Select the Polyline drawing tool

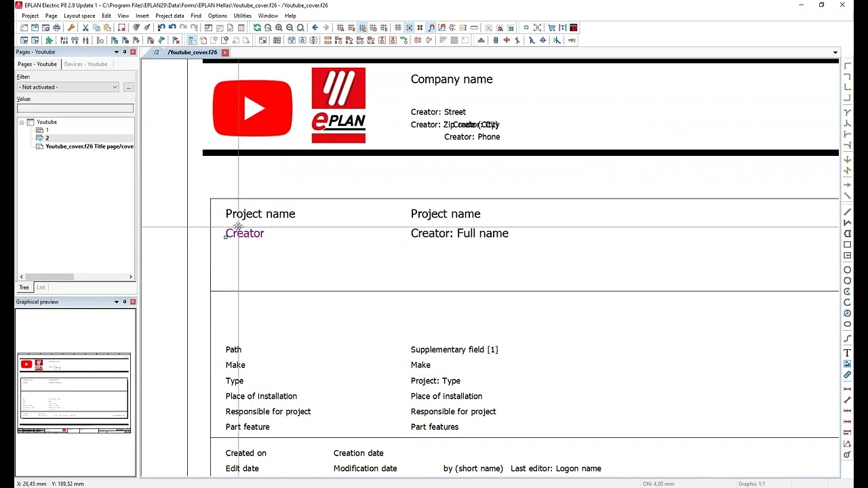(848, 222)
